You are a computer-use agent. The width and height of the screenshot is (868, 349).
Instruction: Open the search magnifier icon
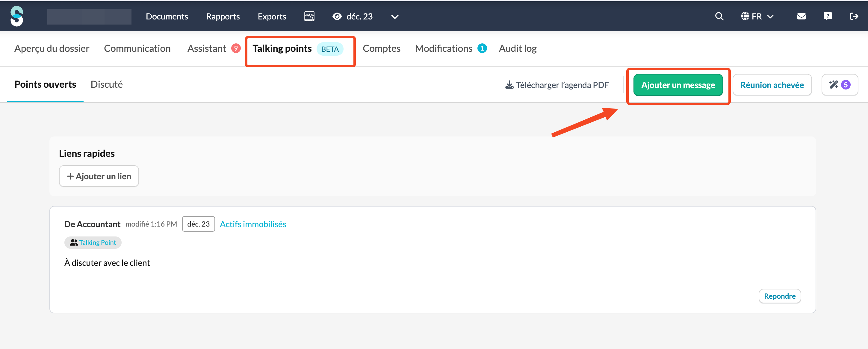click(719, 16)
